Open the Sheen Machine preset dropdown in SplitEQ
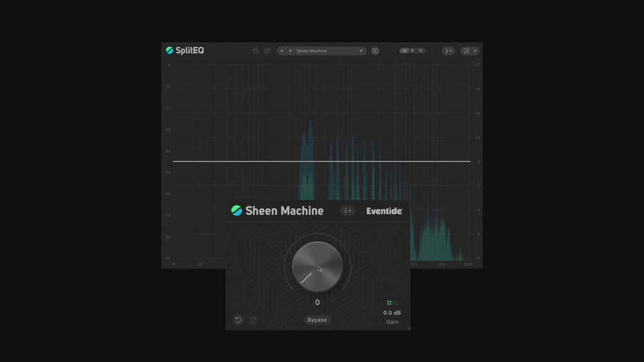The width and height of the screenshot is (644, 362). 330,51
